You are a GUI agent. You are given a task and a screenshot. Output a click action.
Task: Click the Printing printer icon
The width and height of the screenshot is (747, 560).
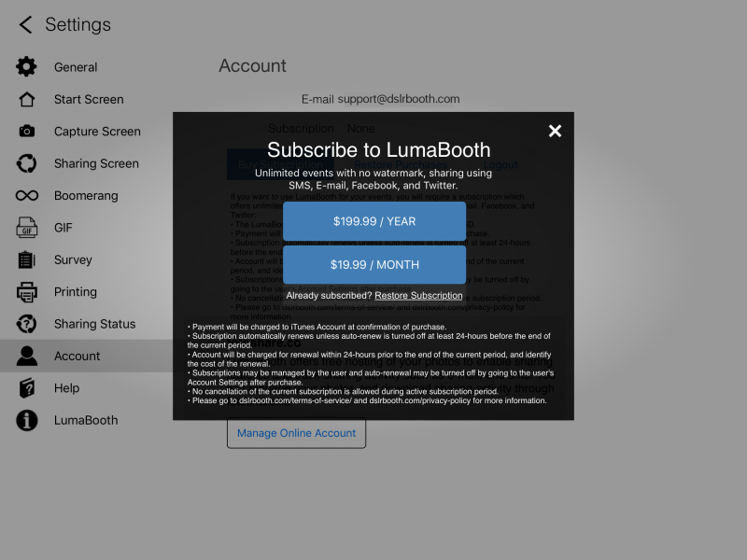(x=27, y=292)
